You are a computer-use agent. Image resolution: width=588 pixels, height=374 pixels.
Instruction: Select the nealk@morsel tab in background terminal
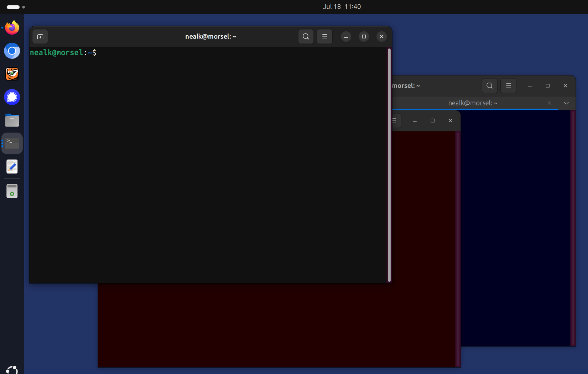pyautogui.click(x=473, y=103)
